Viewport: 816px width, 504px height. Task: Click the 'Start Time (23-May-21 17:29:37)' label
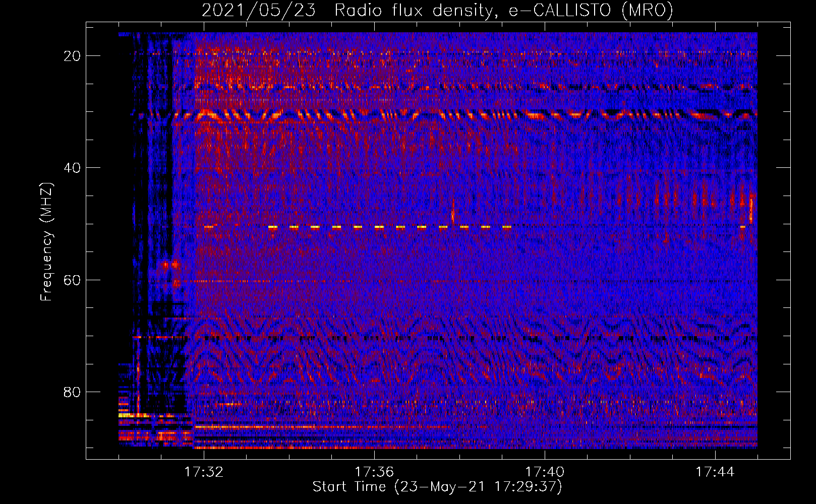point(437,487)
